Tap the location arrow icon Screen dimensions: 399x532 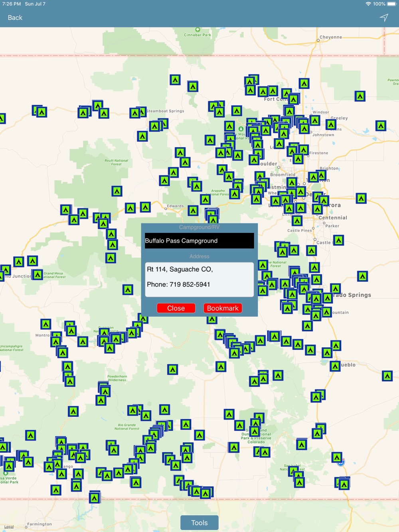384,18
